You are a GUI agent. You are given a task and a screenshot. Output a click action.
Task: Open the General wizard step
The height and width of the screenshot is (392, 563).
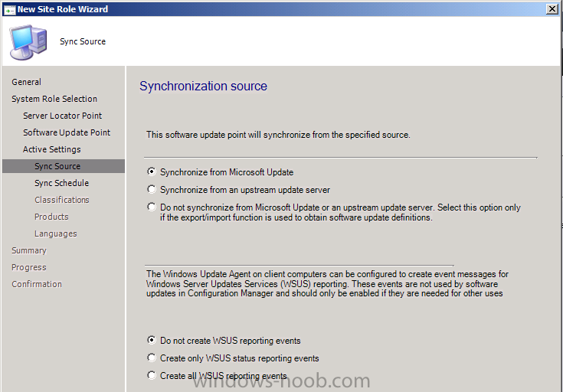(x=26, y=82)
